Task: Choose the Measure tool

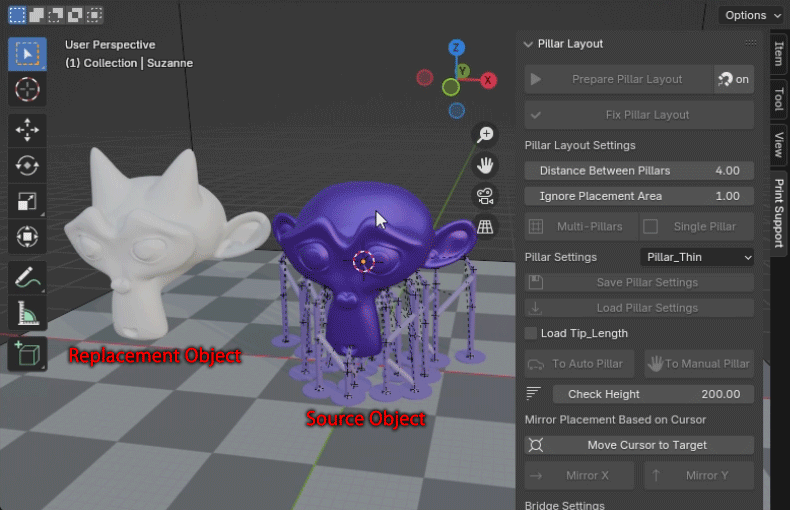Action: [27, 313]
